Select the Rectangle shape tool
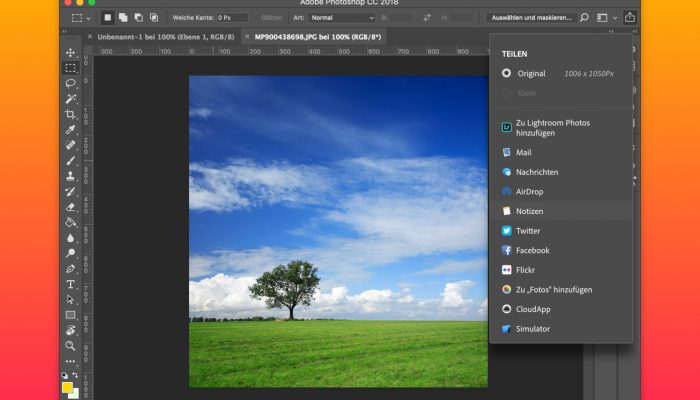 71,315
